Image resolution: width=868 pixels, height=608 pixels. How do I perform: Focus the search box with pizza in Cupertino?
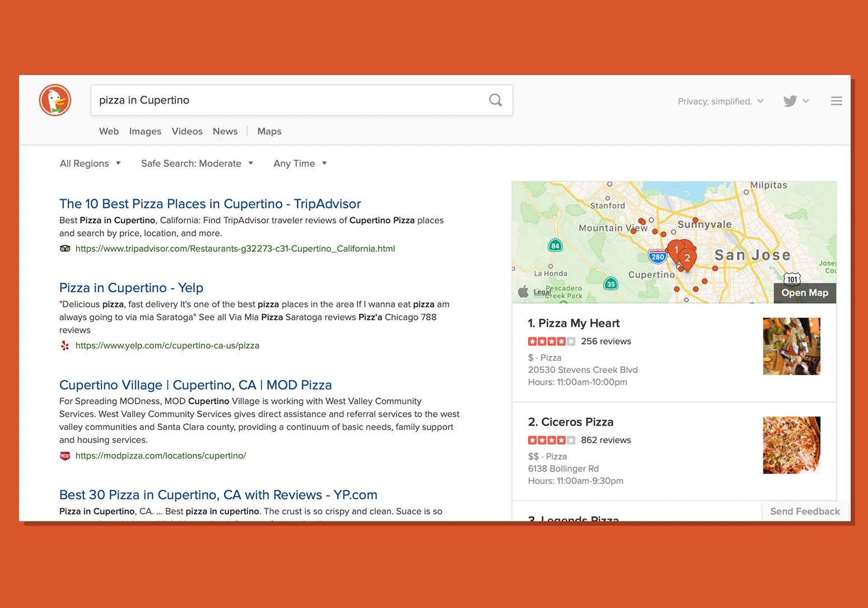point(302,100)
